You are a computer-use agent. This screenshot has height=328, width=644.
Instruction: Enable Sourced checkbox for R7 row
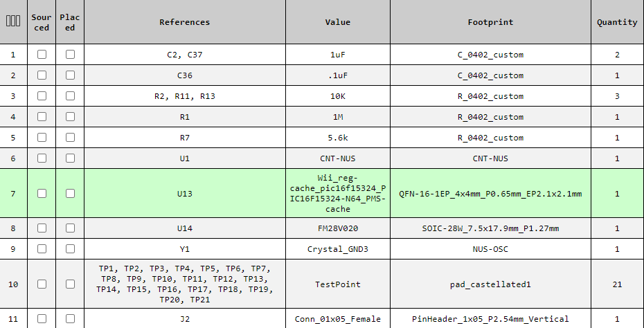[x=42, y=138]
